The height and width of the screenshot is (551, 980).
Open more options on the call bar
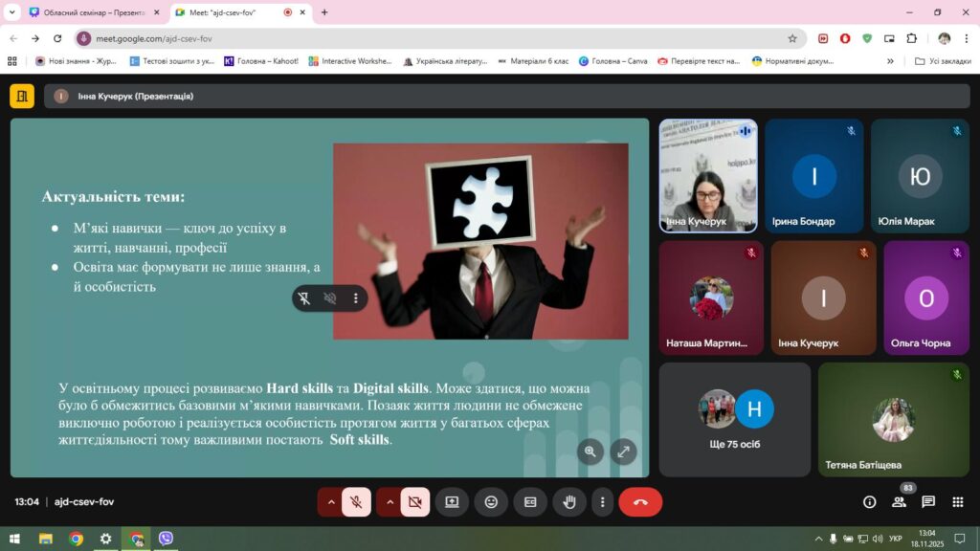[603, 501]
